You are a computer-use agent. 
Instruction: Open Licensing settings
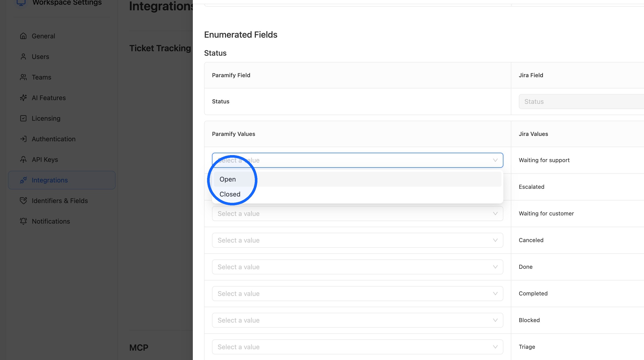tap(62, 118)
